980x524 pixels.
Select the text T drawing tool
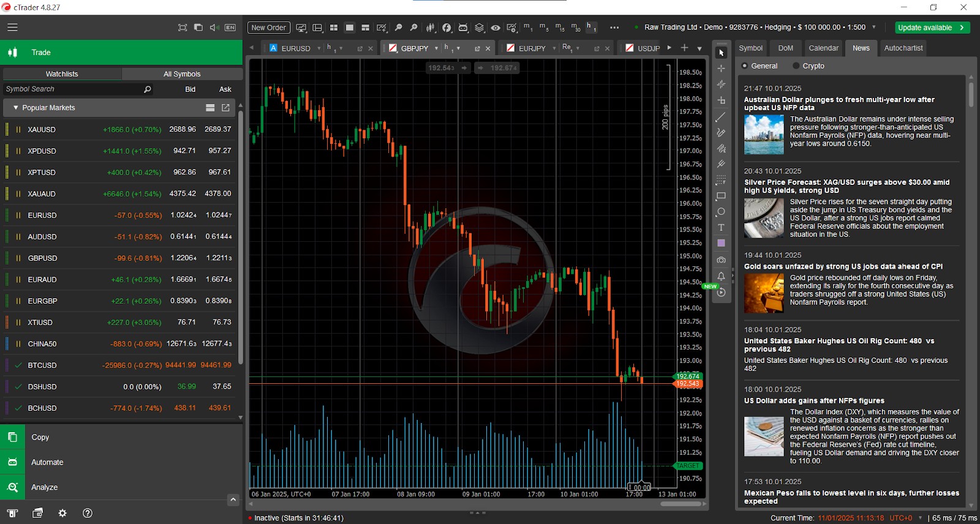[721, 228]
